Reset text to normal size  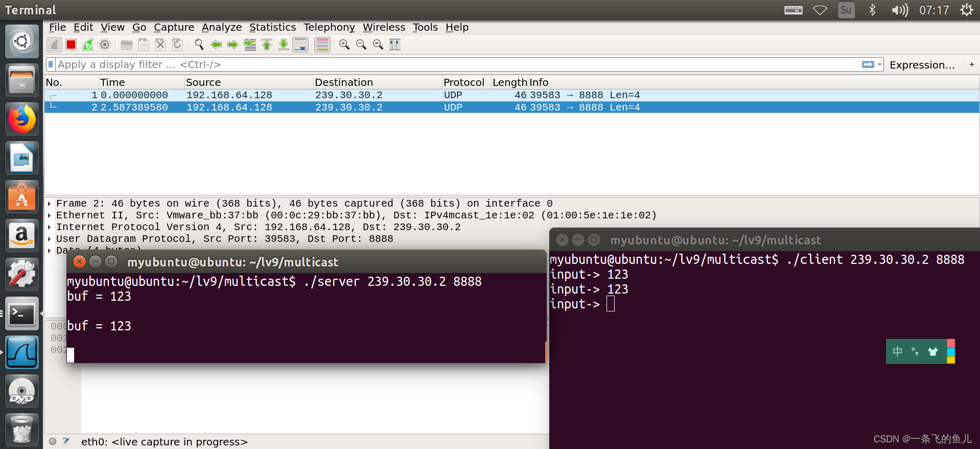click(x=378, y=45)
